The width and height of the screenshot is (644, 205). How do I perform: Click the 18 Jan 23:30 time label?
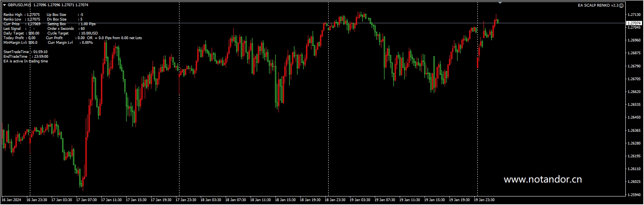335,200
